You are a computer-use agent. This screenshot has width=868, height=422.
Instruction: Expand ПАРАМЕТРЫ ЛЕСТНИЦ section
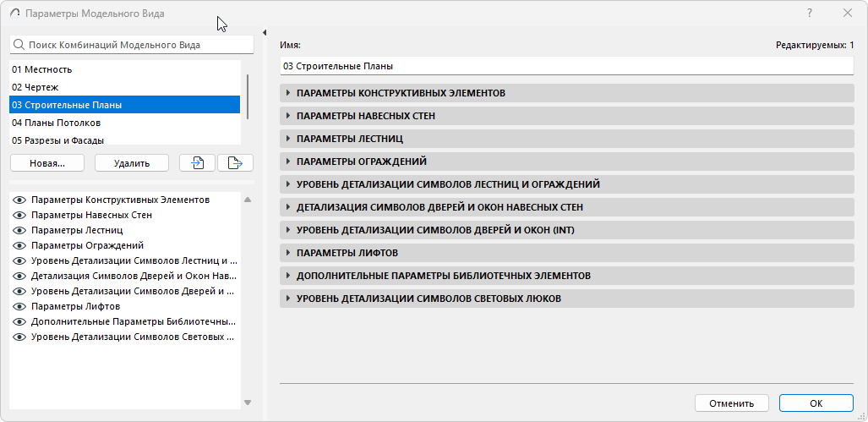[x=567, y=139]
